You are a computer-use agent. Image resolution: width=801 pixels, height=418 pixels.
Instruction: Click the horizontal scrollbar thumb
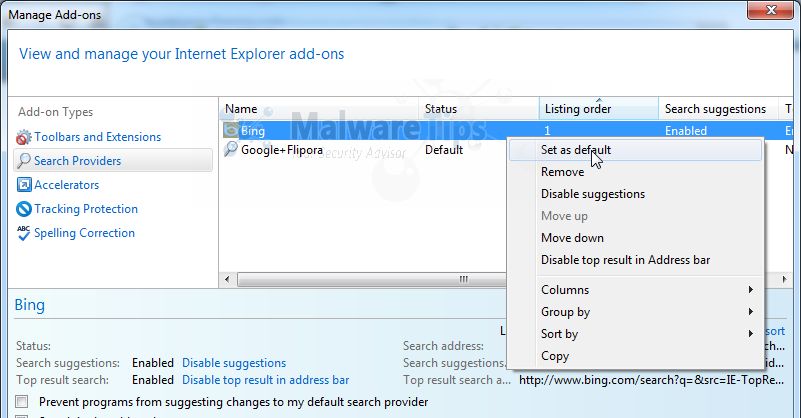(x=372, y=280)
